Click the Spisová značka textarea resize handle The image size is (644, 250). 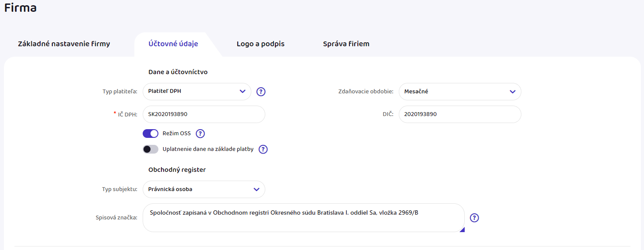462,229
